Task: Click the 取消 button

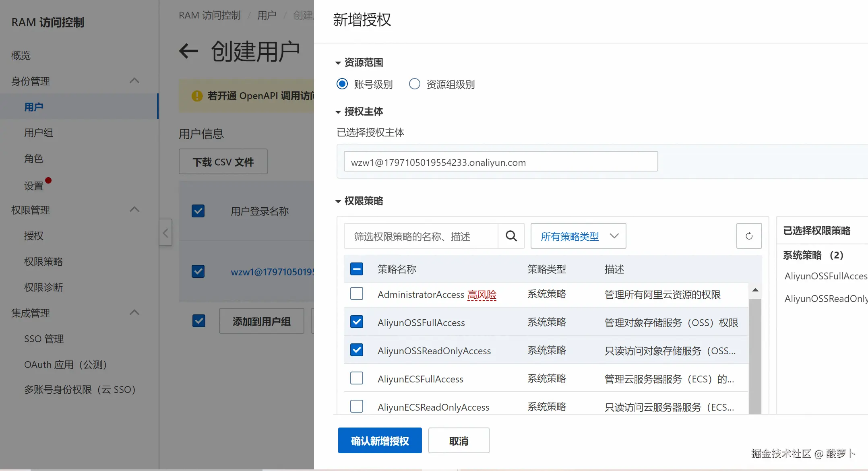Action: [459, 441]
